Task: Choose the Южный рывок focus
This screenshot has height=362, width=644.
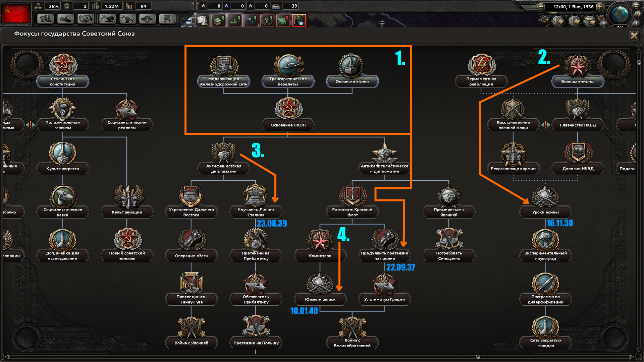Action: click(320, 289)
